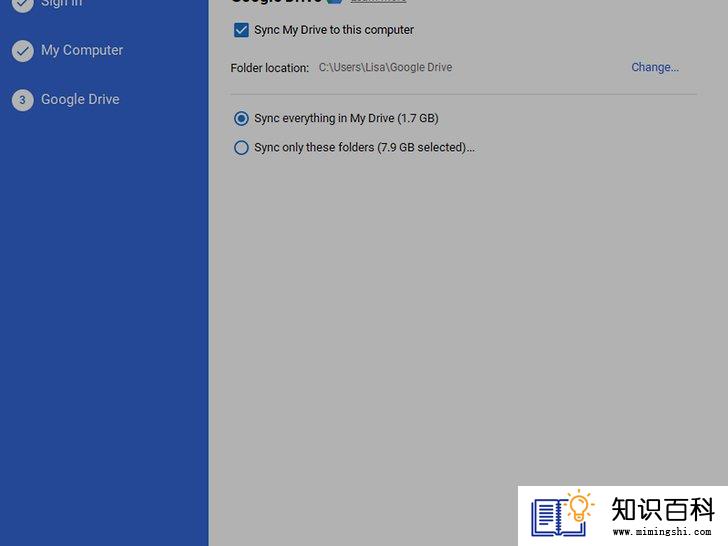The width and height of the screenshot is (728, 546).
Task: Select Sync everything in My Drive option
Action: (x=241, y=118)
